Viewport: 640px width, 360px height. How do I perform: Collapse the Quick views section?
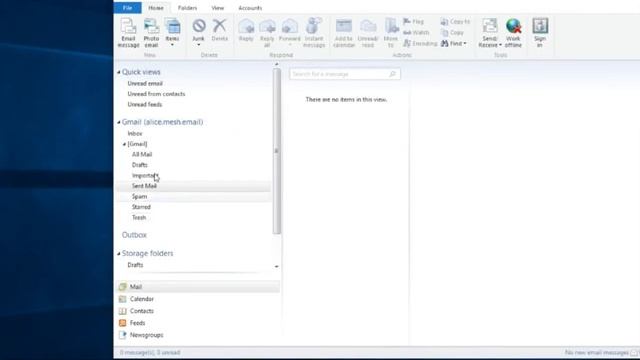(x=119, y=72)
